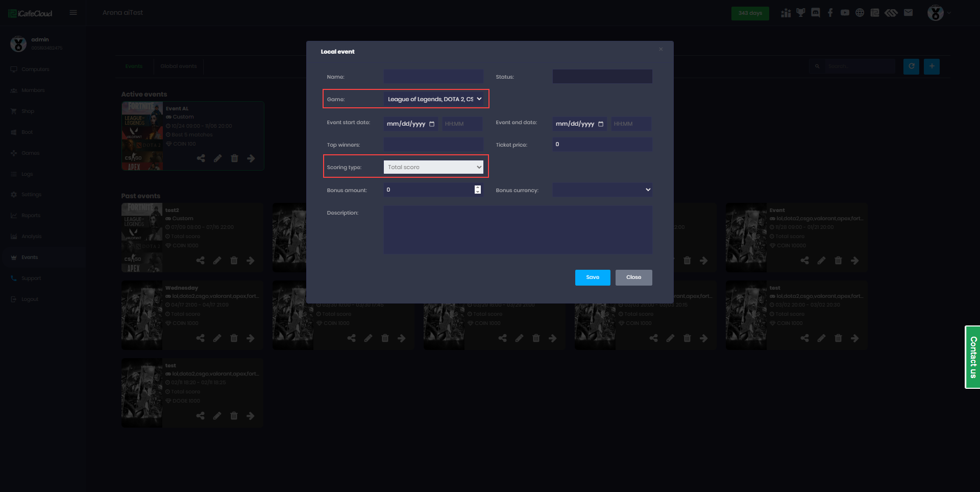Click into the Description text area
The image size is (980, 492).
[x=518, y=230]
